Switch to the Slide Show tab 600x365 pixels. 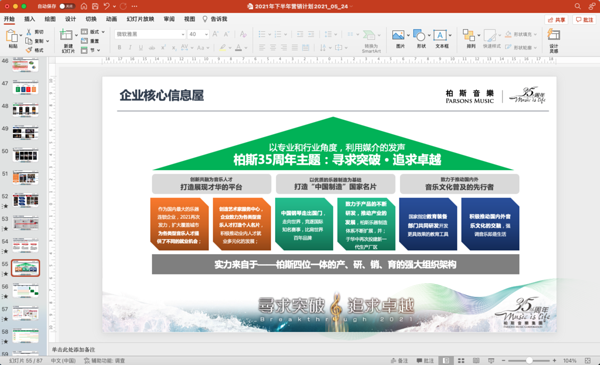[140, 19]
